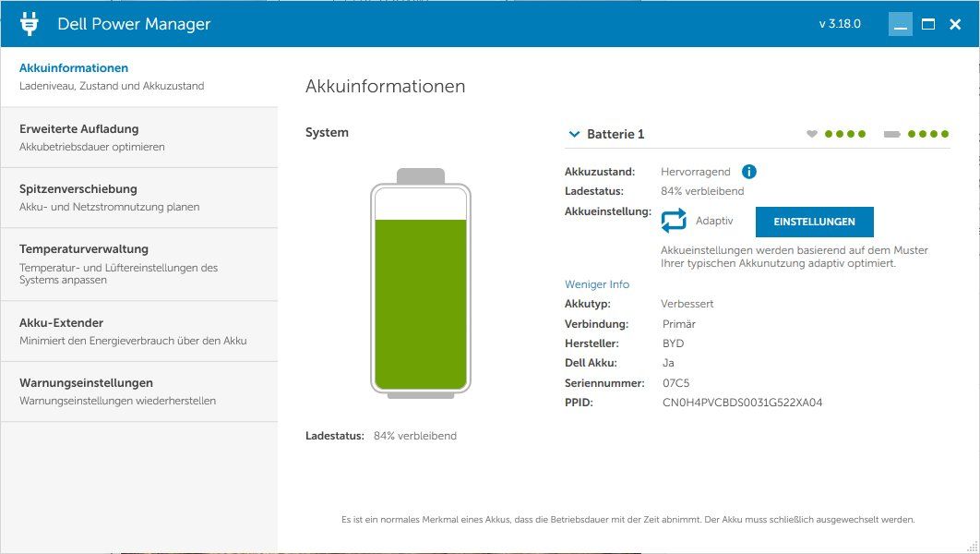The width and height of the screenshot is (980, 554).
Task: Minimize the Dell Power Manager window
Action: (x=900, y=24)
